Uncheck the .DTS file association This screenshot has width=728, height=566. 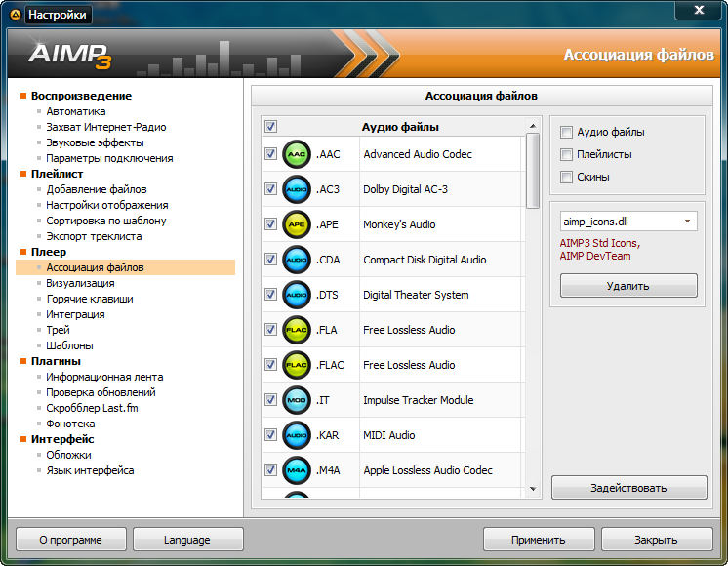click(x=270, y=295)
